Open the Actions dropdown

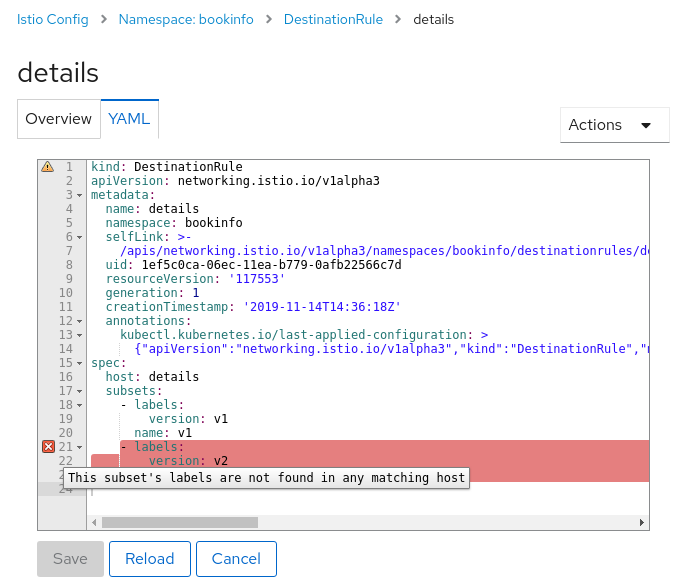[614, 125]
